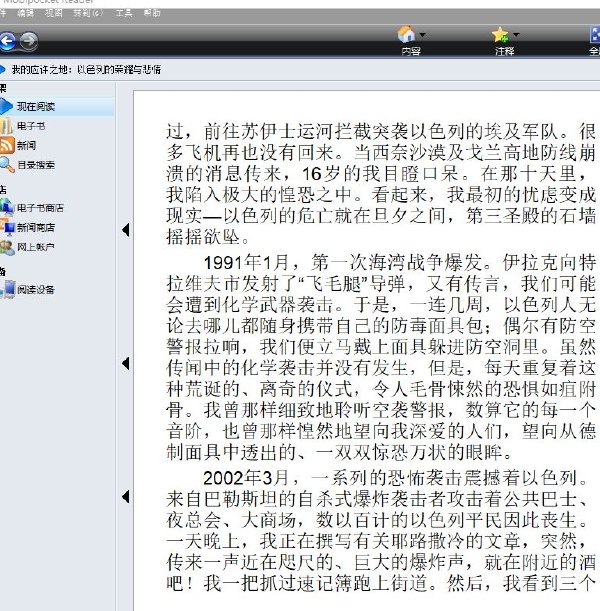
Task: Expand the dropdown arrow beside 内容
Action: pos(422,35)
